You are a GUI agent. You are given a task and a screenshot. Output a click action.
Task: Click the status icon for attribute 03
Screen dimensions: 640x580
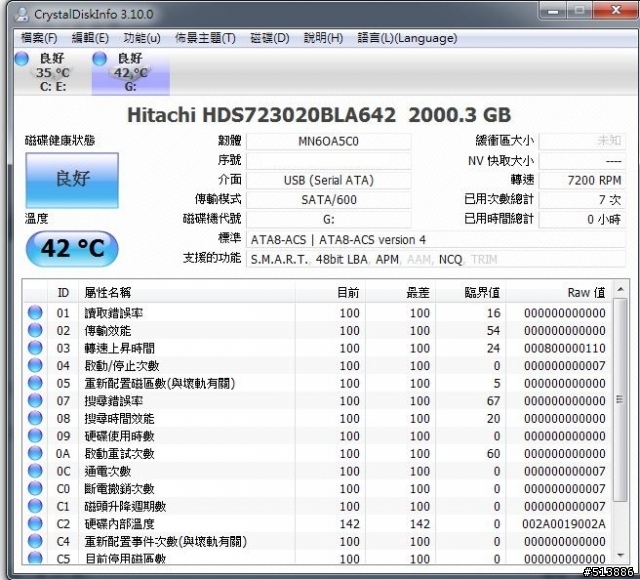(x=35, y=348)
